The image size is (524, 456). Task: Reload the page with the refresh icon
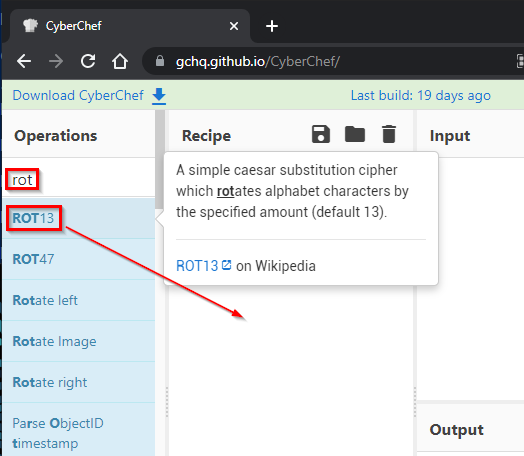pos(88,61)
